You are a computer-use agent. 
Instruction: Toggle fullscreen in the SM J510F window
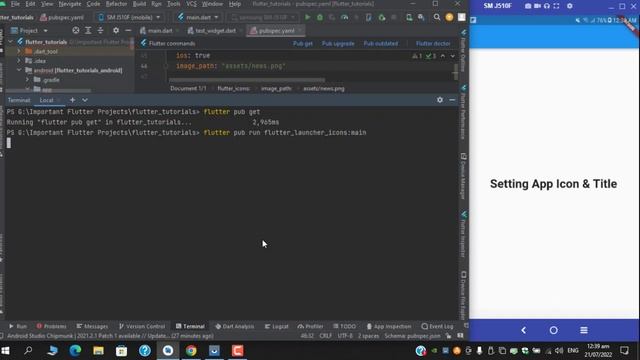click(x=556, y=6)
